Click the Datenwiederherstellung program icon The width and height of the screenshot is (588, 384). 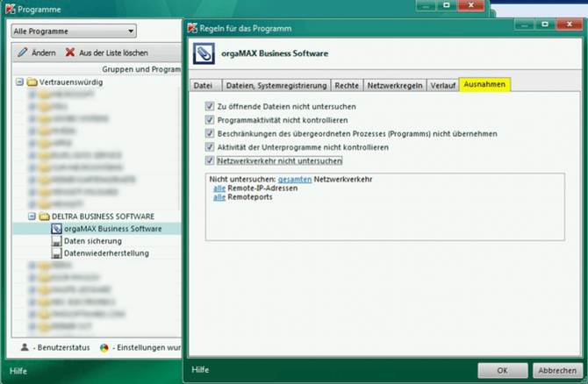point(55,253)
